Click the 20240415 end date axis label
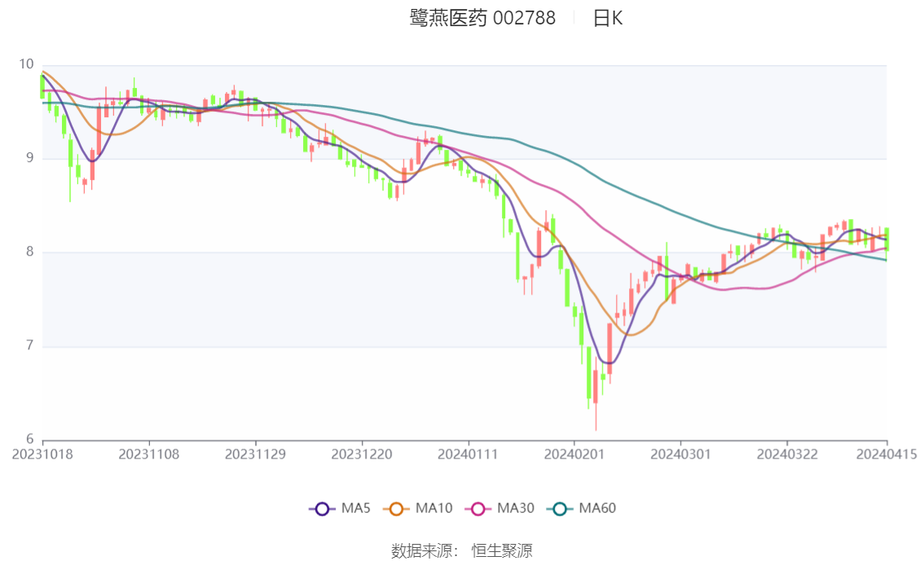The width and height of the screenshot is (924, 561). [x=885, y=454]
